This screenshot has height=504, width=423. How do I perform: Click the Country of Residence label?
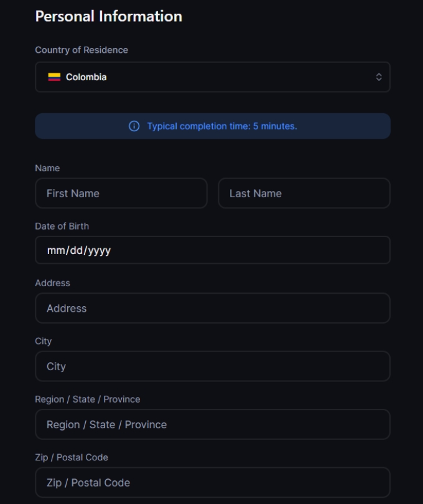coord(81,50)
